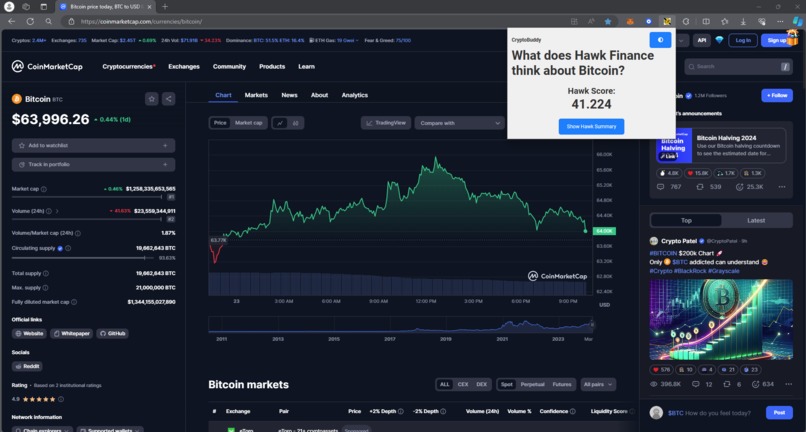Click the Search input field
The image size is (806, 432).
click(x=738, y=66)
